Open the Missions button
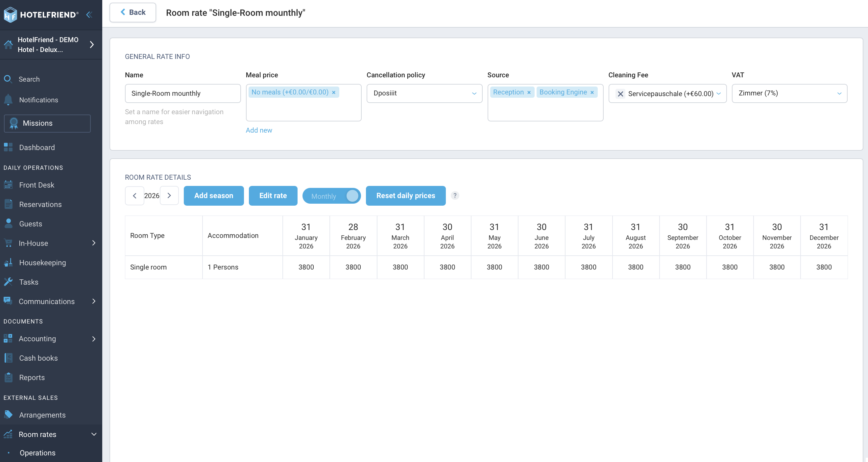The width and height of the screenshot is (868, 462). tap(47, 123)
